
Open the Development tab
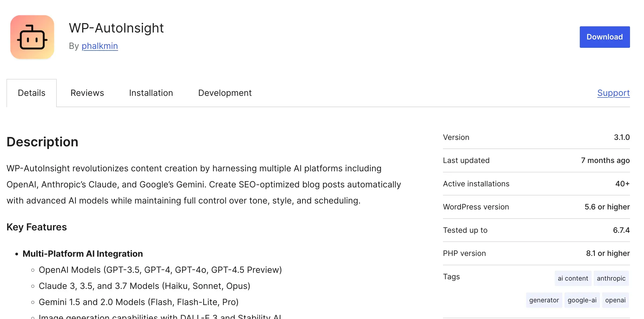[225, 93]
